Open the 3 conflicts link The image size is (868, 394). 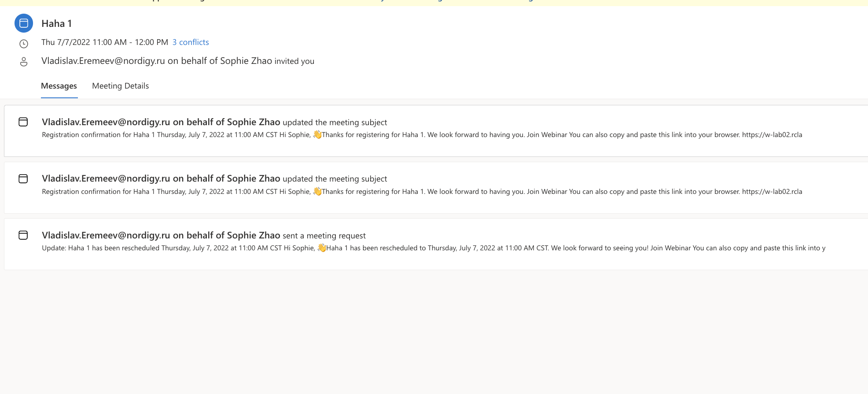(191, 42)
